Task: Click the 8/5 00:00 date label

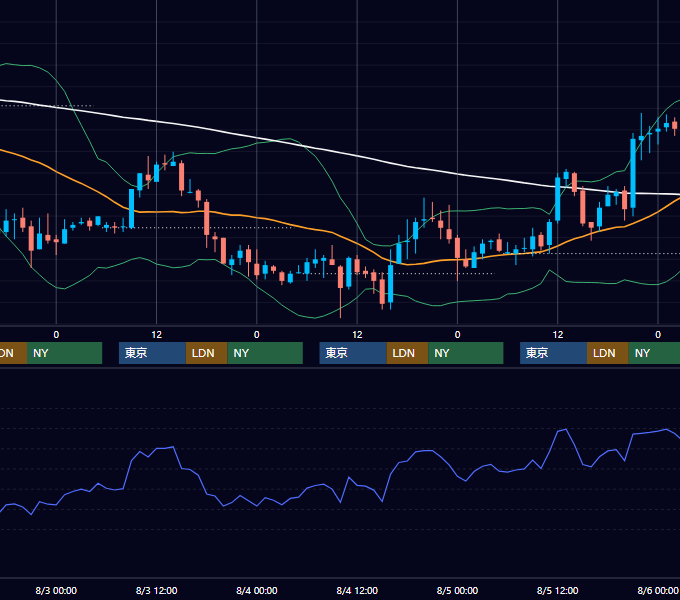Action: coord(457,590)
